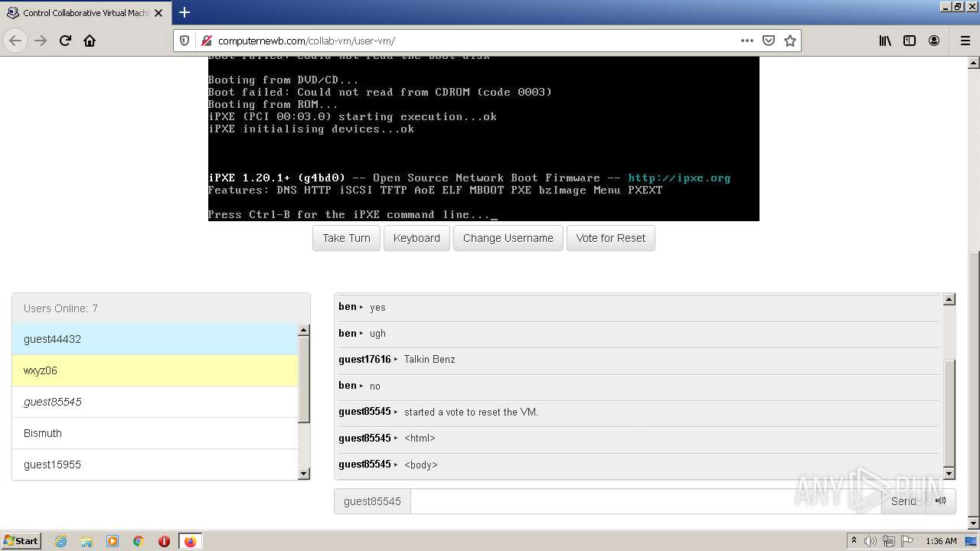
Task: Go back to the previous page
Action: (x=15, y=41)
